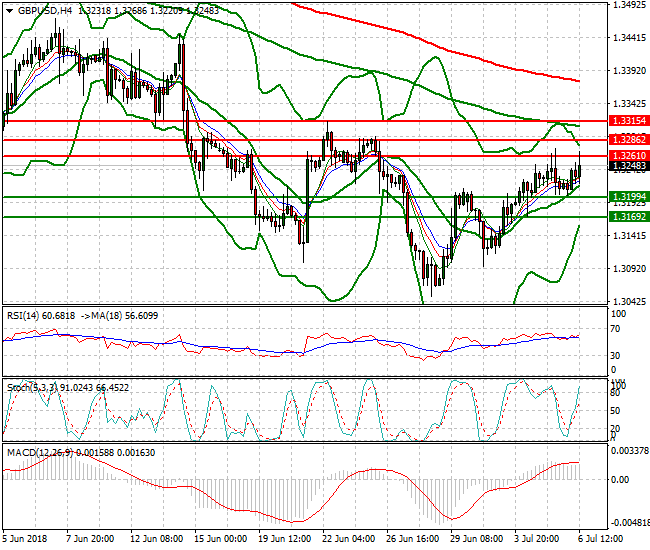
Task: Select the 1.34415 price scale value
Action: point(629,38)
